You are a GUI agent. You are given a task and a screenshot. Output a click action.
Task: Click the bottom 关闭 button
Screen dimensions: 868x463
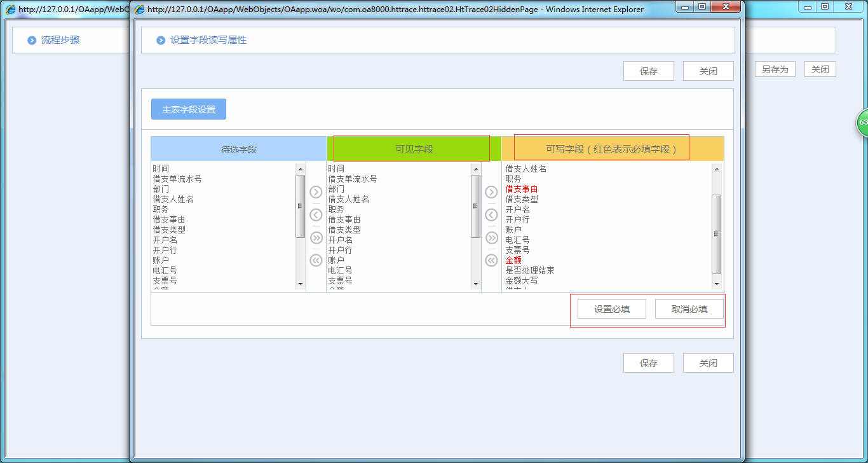[708, 363]
